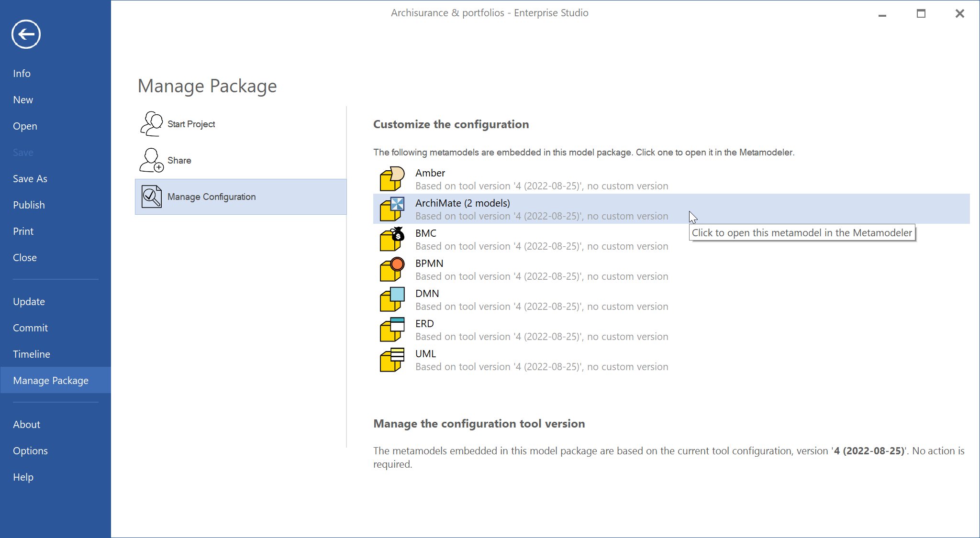
Task: Click the BPMN metamodel name
Action: [x=429, y=264]
